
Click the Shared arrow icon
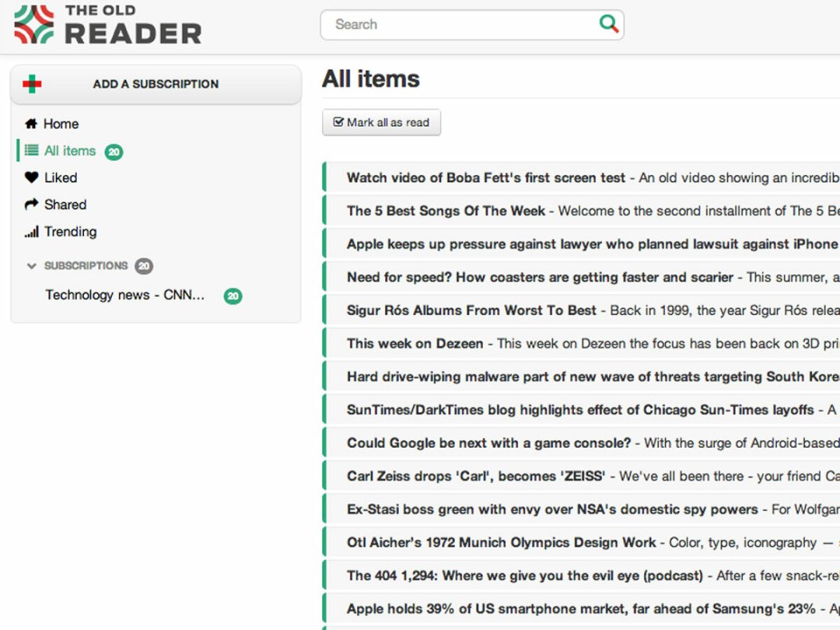32,204
